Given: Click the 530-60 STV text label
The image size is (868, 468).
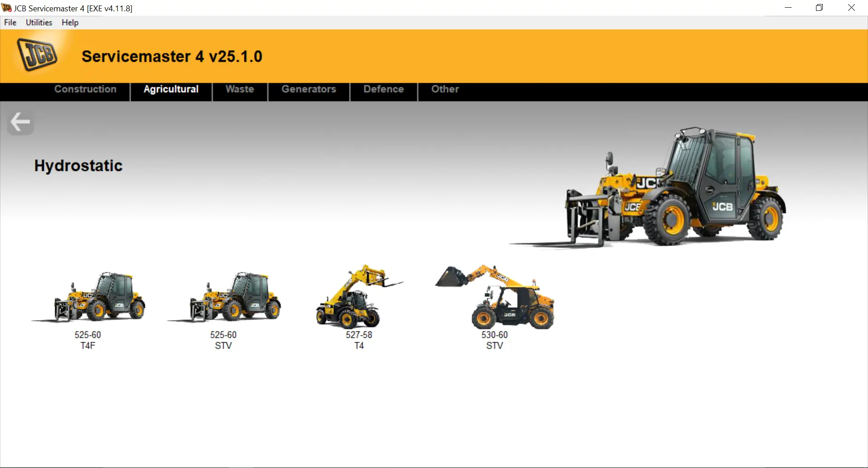Looking at the screenshot, I should coord(495,340).
